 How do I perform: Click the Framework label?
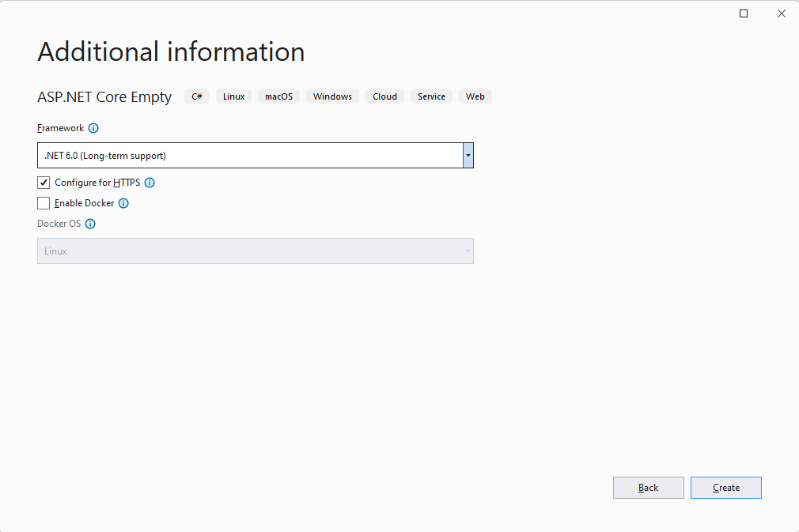click(x=60, y=128)
